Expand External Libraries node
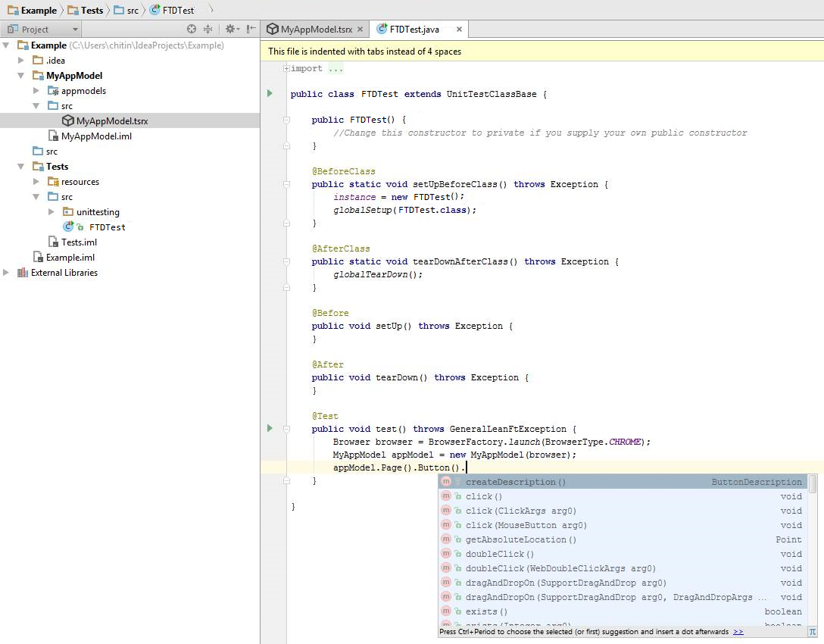The width and height of the screenshot is (824, 644). click(x=7, y=273)
